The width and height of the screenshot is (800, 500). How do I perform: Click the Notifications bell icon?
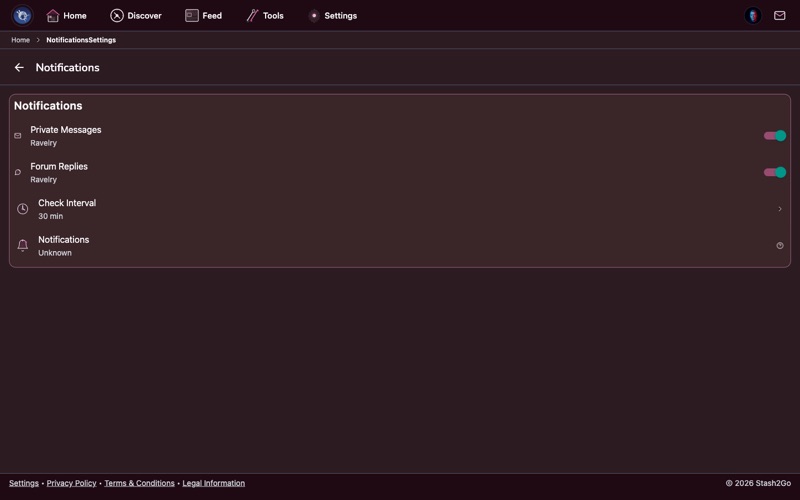[x=22, y=245]
